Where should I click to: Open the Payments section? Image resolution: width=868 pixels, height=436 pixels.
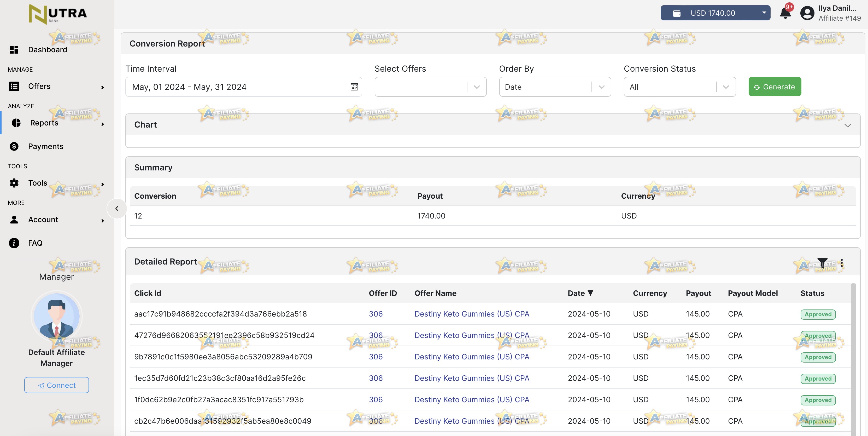[46, 146]
